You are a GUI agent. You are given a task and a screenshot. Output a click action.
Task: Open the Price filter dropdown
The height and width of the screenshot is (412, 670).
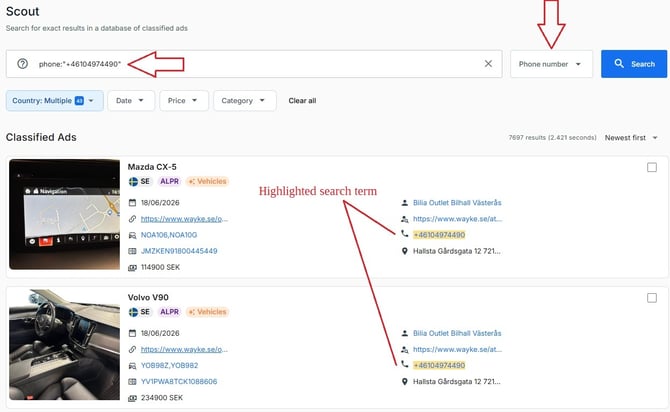184,100
